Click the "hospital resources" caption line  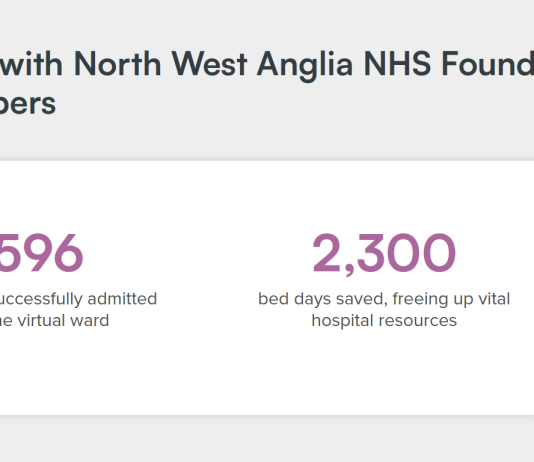click(384, 321)
